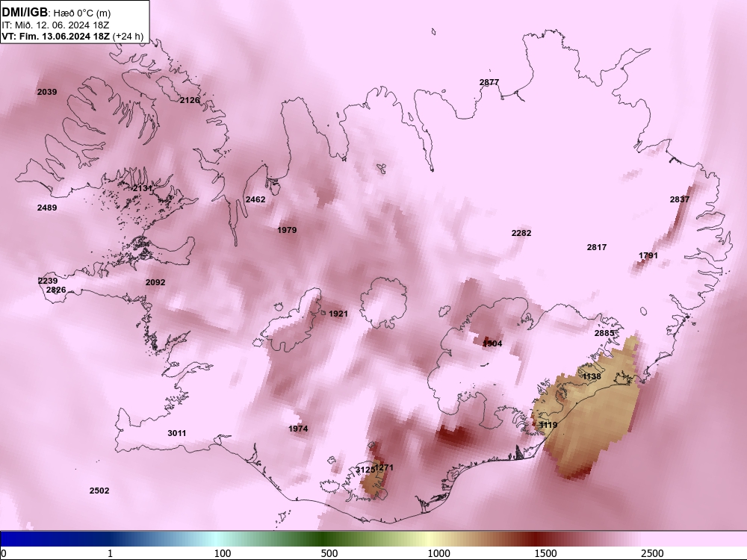Select the 'VT: Fim. 13.06.2024 18Z' line
This screenshot has height=560, width=747.
point(56,36)
